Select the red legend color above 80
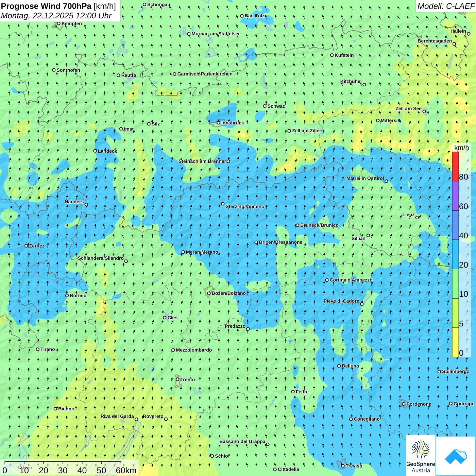Viewport: 476px width, 476px height. pyautogui.click(x=455, y=166)
